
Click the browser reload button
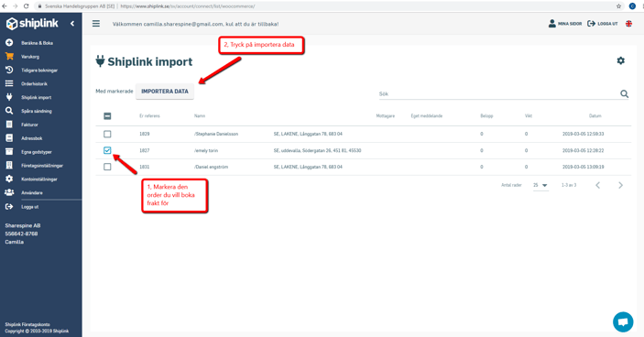tap(26, 6)
